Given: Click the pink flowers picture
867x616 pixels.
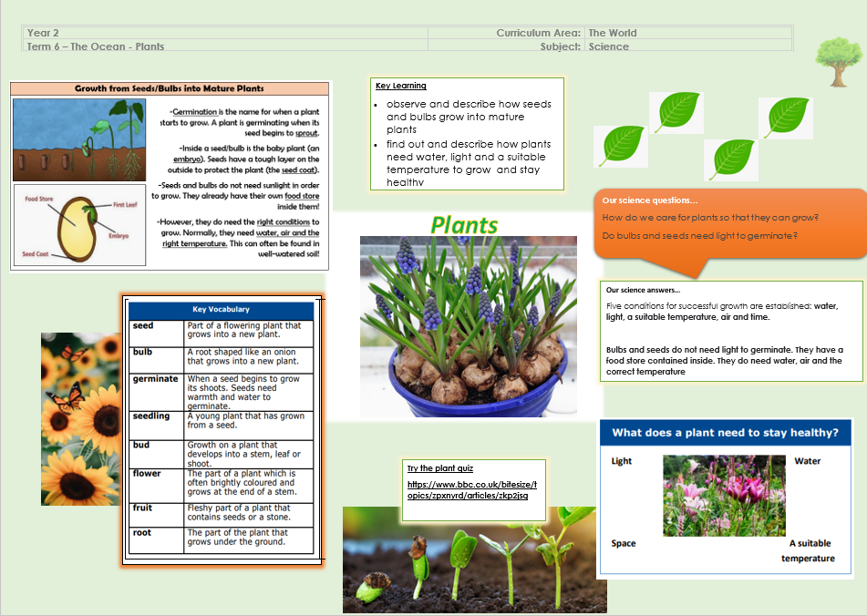Looking at the screenshot, I should (723, 496).
